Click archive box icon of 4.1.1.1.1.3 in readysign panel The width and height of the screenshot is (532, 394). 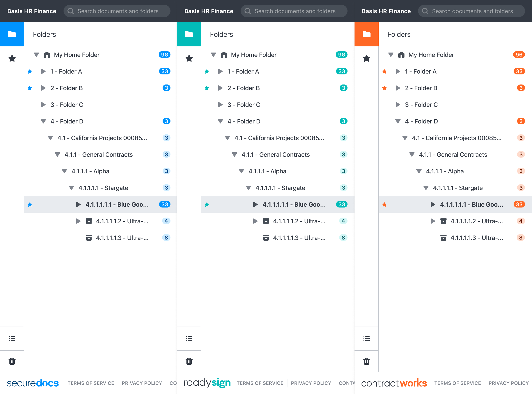coord(266,237)
